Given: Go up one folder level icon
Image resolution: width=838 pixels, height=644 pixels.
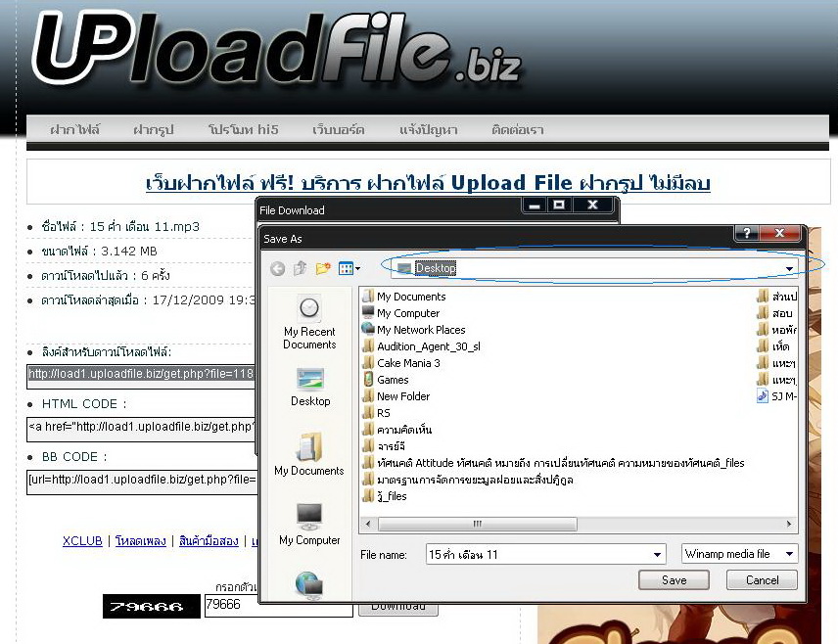Looking at the screenshot, I should [x=300, y=268].
